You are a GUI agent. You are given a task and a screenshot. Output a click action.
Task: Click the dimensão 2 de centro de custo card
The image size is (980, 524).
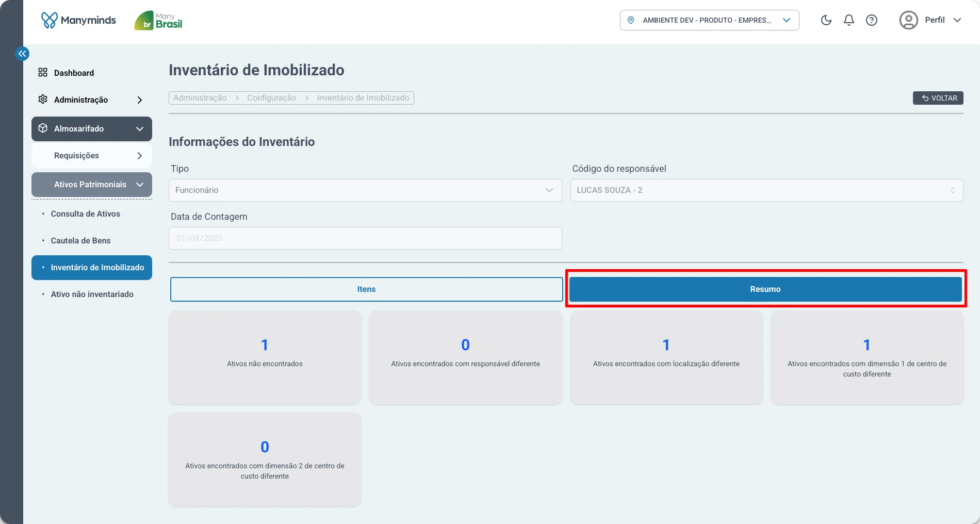pyautogui.click(x=265, y=459)
